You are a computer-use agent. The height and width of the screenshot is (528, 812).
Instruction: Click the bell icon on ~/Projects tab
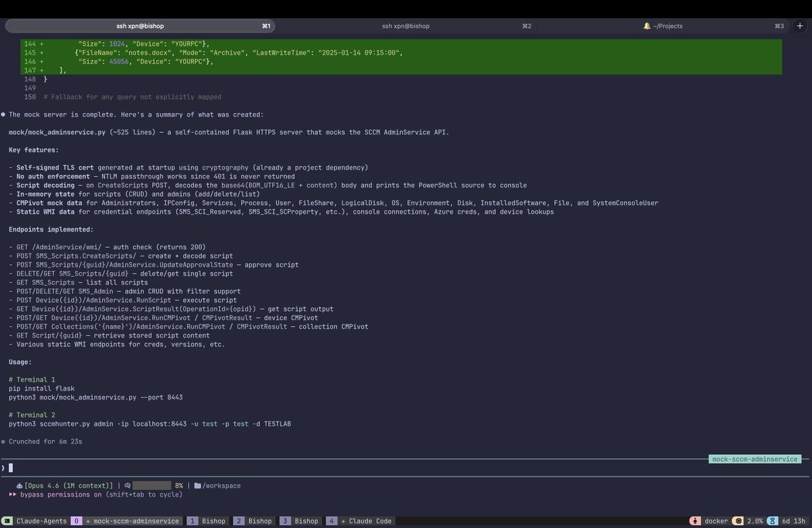tap(647, 26)
